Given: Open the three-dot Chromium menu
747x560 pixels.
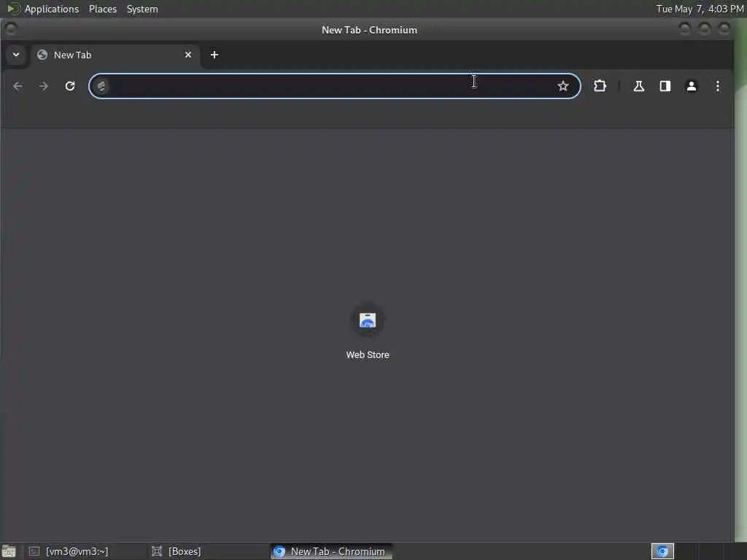Looking at the screenshot, I should pos(718,86).
